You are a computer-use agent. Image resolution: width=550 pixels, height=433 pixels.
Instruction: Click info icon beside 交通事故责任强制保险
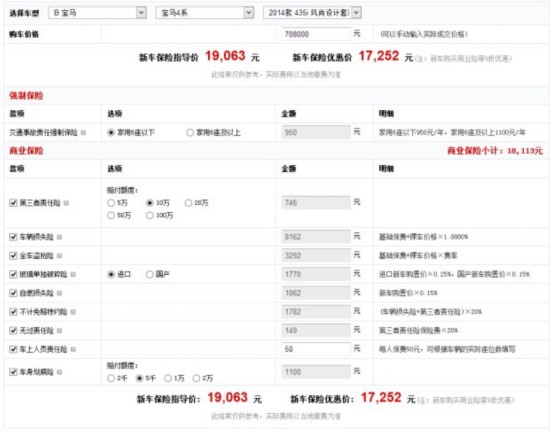coord(83,133)
